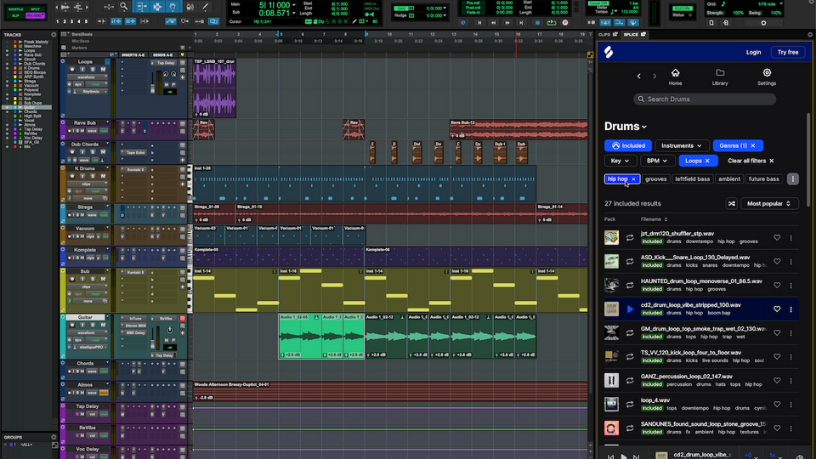Select the Scrubber speaker tool
This screenshot has width=816, height=459.
[x=190, y=7]
